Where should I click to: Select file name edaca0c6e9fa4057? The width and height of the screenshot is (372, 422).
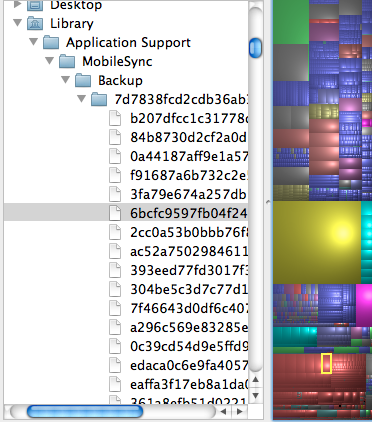coord(189,365)
